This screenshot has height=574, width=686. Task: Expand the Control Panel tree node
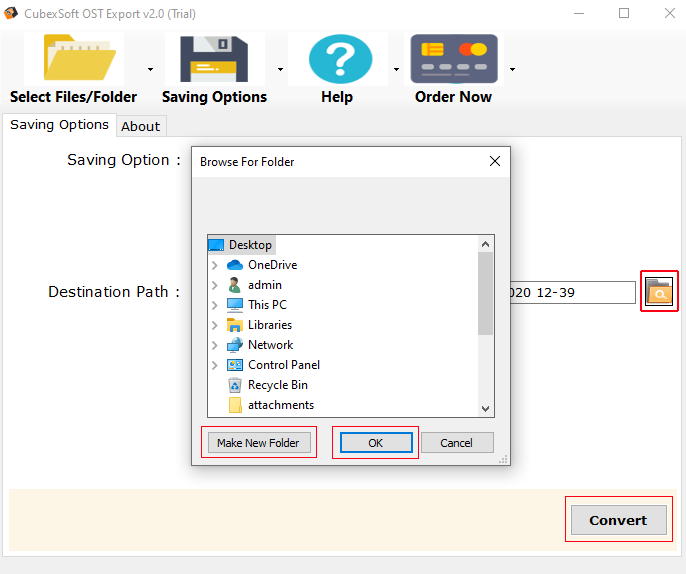click(x=215, y=365)
